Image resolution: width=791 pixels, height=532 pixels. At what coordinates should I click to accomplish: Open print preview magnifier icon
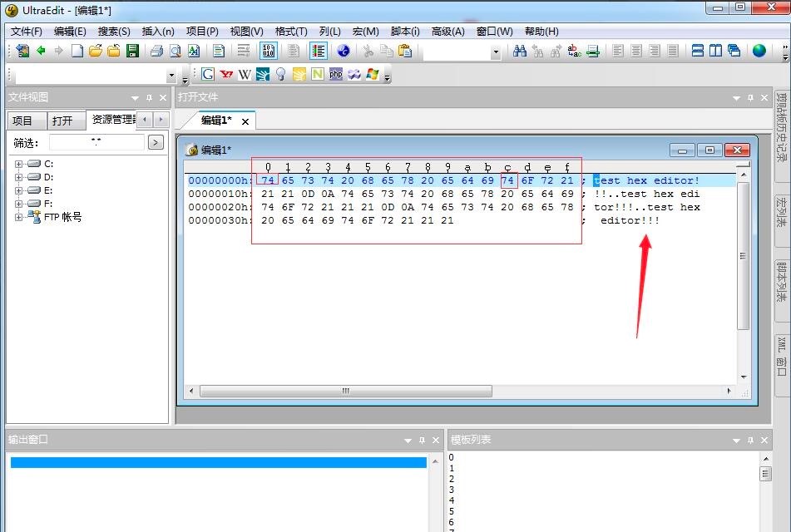point(175,51)
